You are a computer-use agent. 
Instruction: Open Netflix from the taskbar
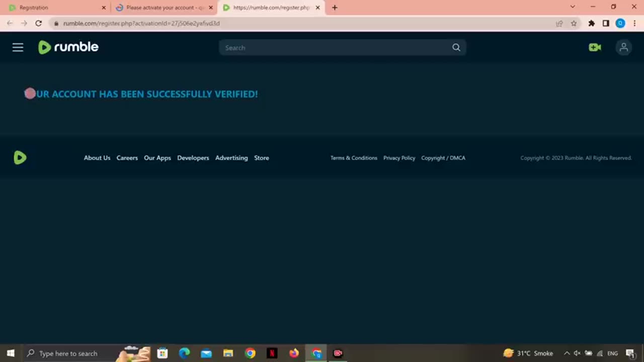point(272,353)
